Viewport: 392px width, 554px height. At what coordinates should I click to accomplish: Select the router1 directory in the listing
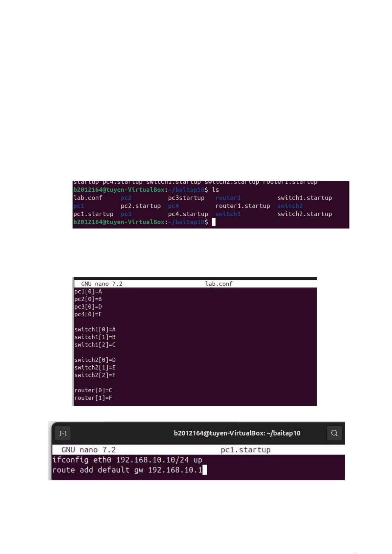(x=228, y=198)
